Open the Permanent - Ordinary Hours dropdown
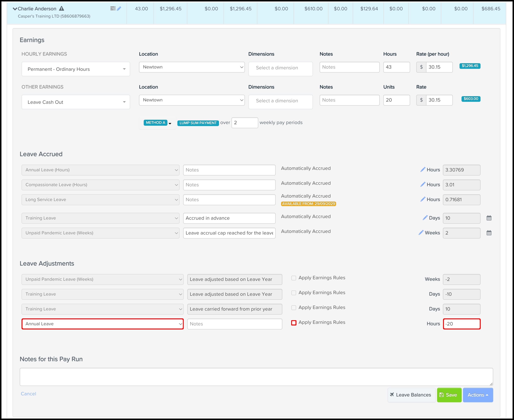This screenshot has height=420, width=514. tap(76, 69)
